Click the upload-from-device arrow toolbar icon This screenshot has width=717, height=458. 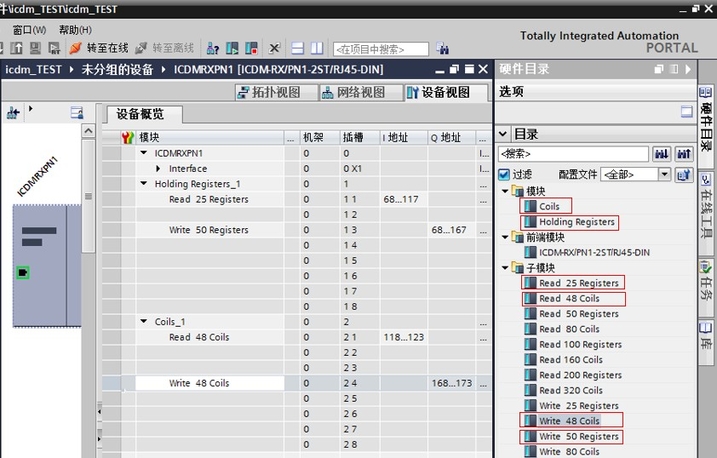pos(17,48)
